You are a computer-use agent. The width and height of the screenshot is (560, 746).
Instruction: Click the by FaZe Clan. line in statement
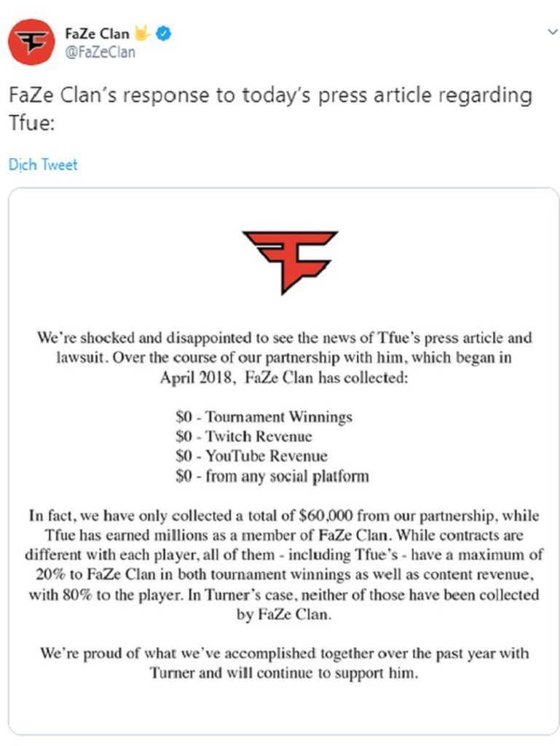[284, 615]
